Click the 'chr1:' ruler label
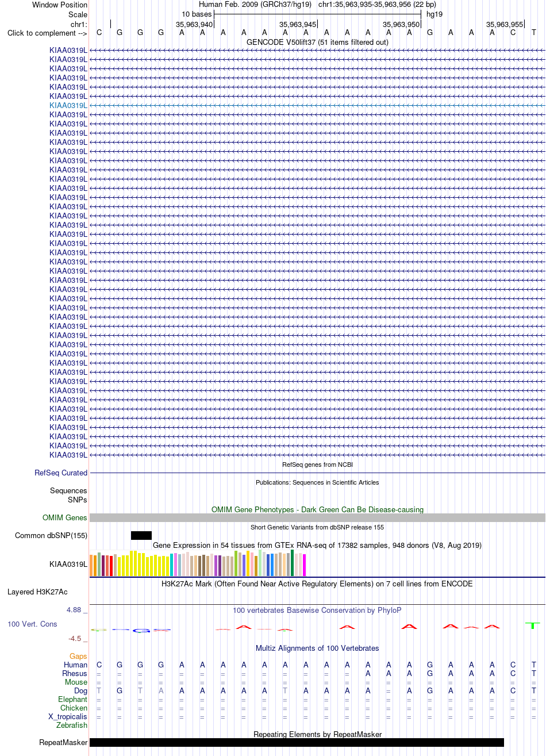The image size is (546, 756). pos(79,24)
